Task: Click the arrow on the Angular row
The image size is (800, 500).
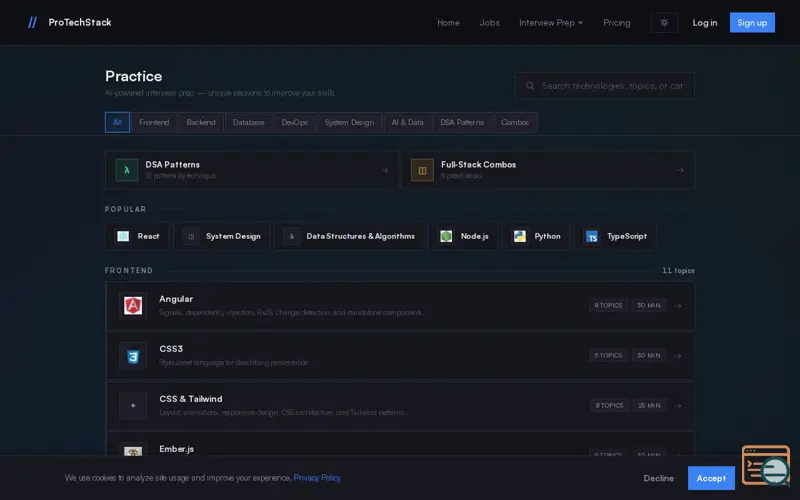Action: pyautogui.click(x=678, y=306)
